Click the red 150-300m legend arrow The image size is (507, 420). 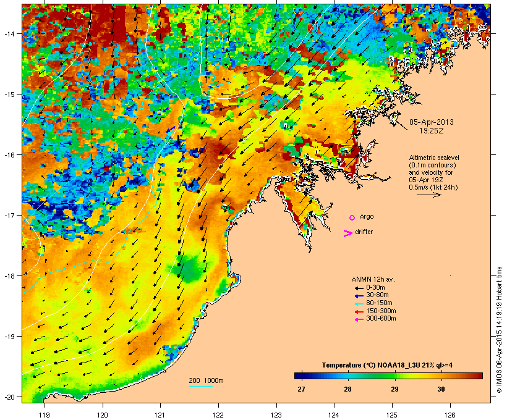[359, 312]
